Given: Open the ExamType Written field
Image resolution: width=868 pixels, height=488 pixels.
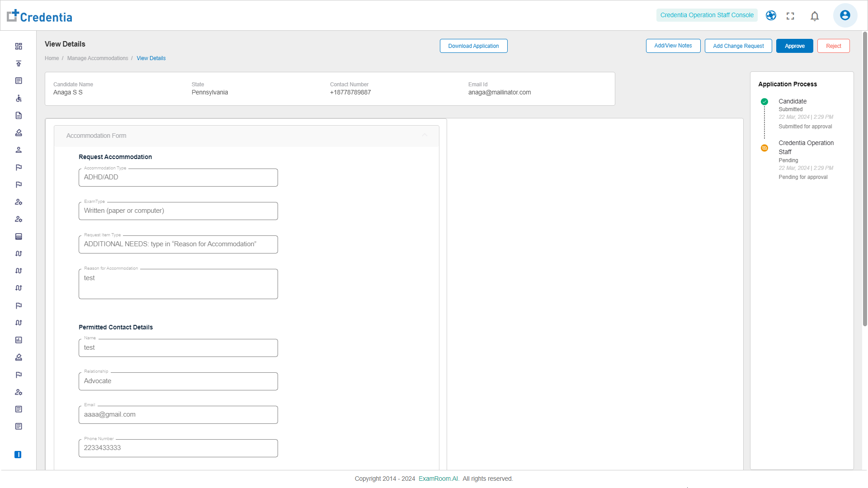Looking at the screenshot, I should coord(178,211).
